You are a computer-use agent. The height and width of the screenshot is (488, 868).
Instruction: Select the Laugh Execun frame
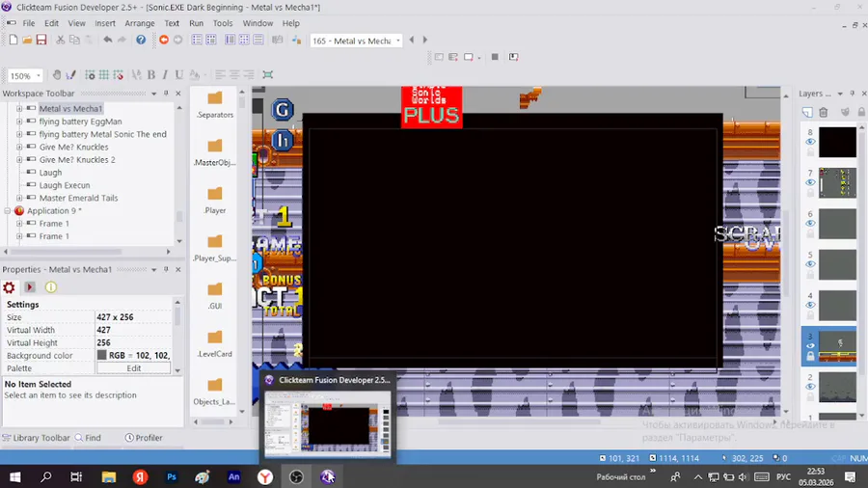(65, 185)
